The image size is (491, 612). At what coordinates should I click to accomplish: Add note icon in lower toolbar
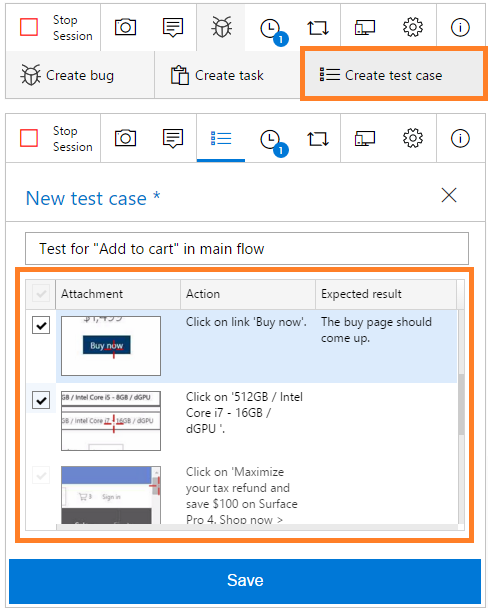tap(173, 138)
